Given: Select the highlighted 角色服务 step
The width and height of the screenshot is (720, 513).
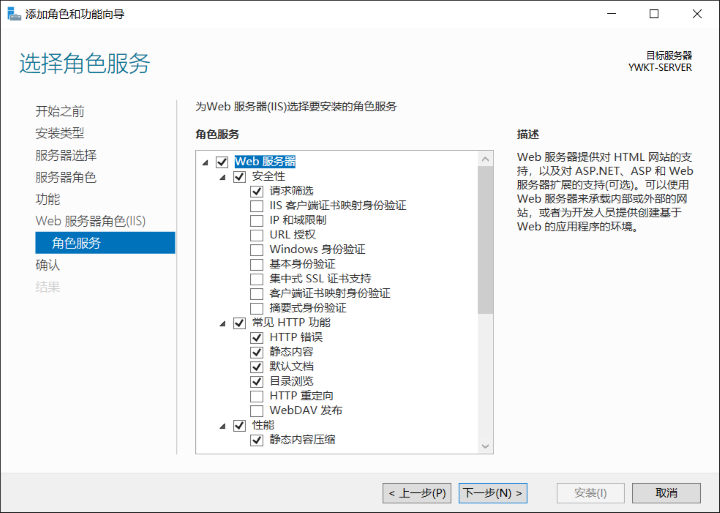Looking at the screenshot, I should click(x=105, y=242).
